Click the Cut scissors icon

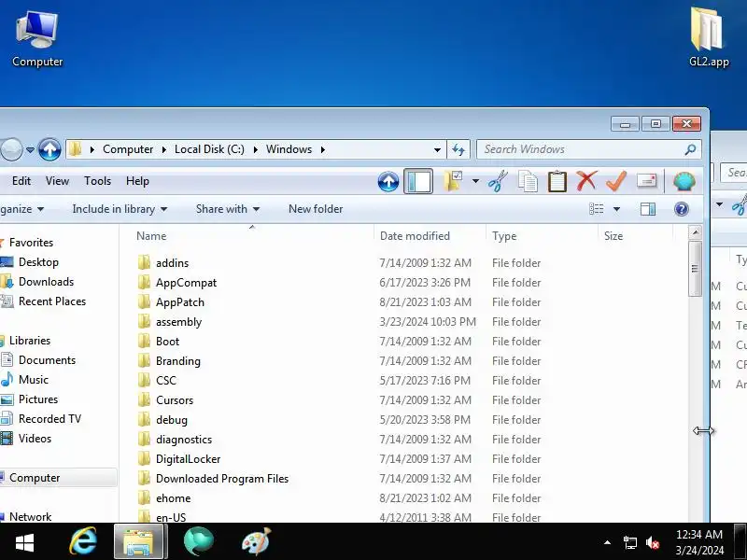[499, 181]
